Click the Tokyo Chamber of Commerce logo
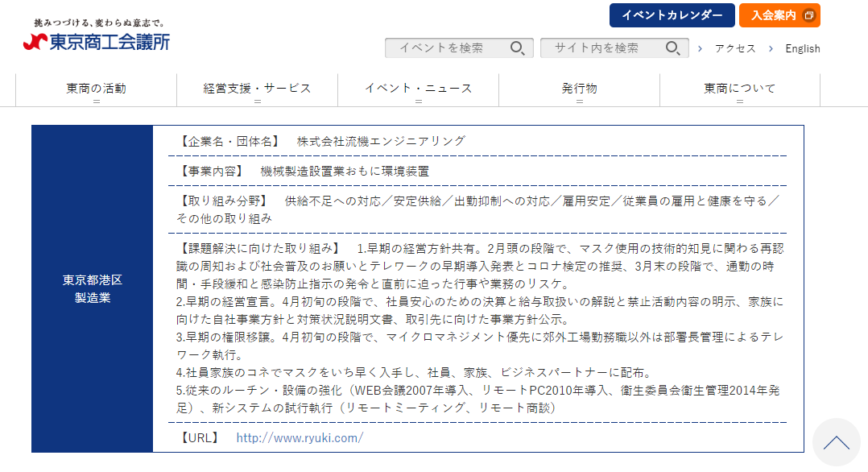 pyautogui.click(x=97, y=42)
